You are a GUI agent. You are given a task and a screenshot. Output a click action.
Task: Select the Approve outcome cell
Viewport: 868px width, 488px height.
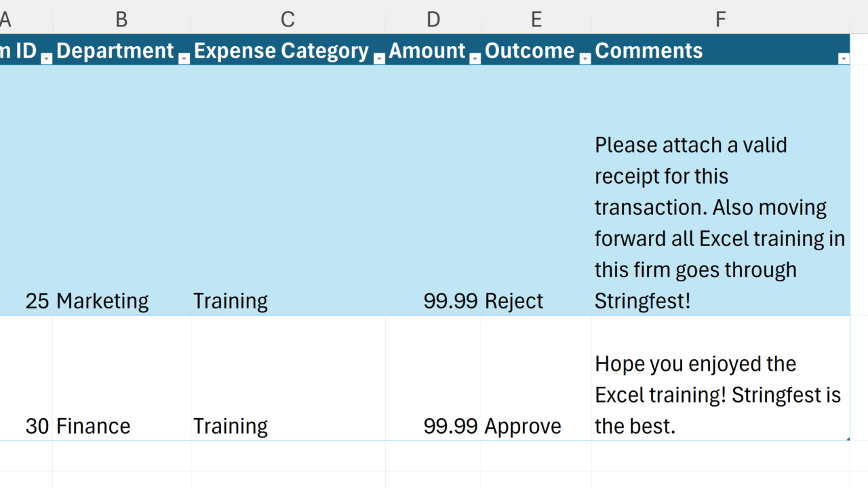(523, 426)
